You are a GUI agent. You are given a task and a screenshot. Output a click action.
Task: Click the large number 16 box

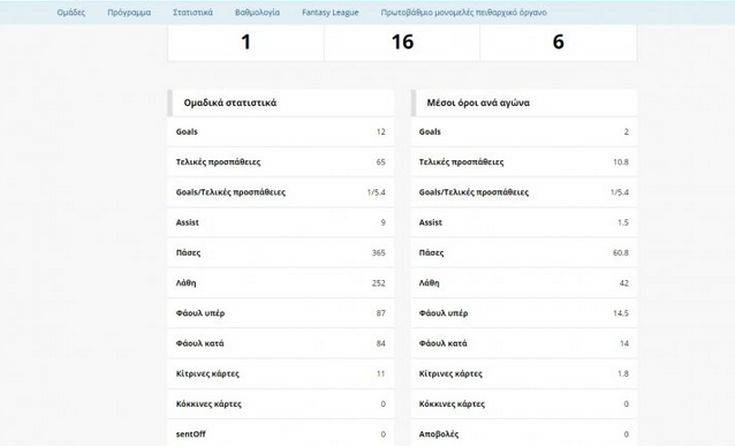[402, 42]
